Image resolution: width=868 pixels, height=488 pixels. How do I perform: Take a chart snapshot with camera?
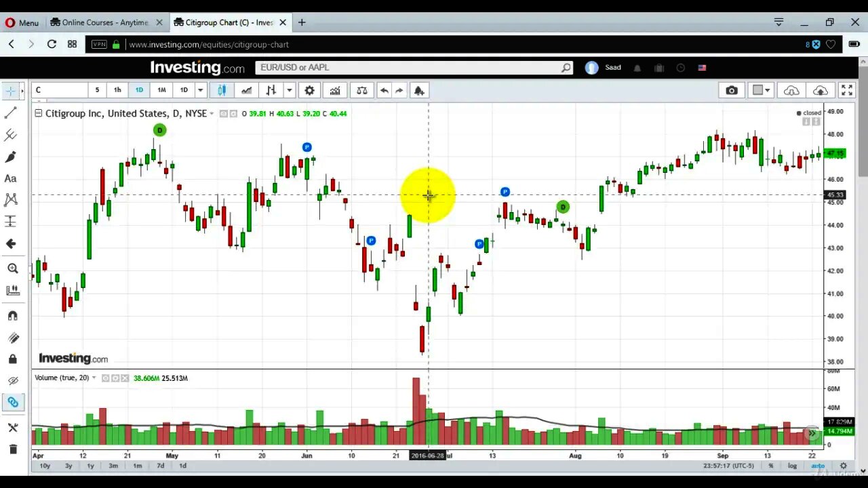731,90
